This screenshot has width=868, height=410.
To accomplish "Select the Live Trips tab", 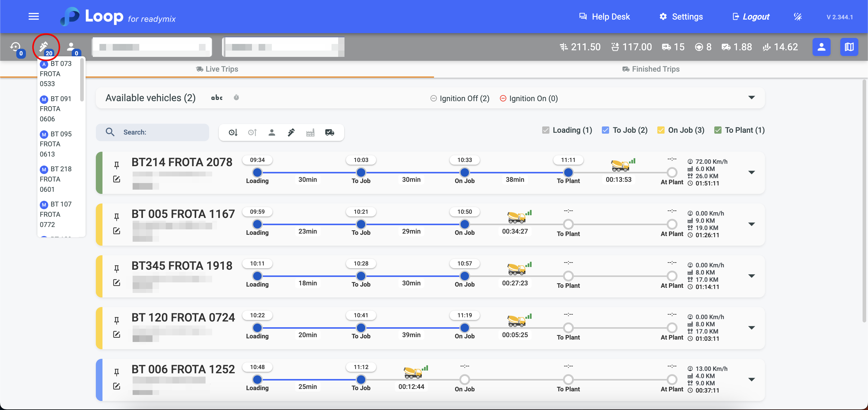I will (x=217, y=69).
